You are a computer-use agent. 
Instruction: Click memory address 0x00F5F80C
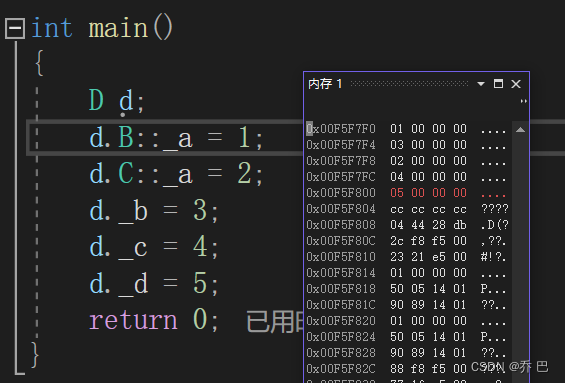tap(341, 241)
